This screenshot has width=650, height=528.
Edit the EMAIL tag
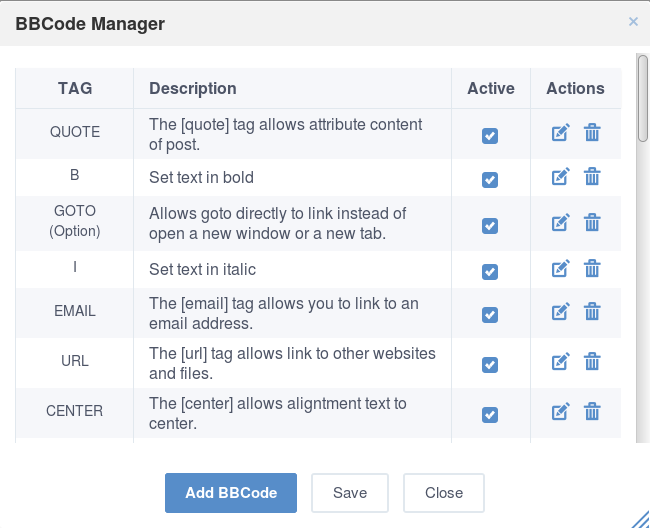[x=560, y=312]
